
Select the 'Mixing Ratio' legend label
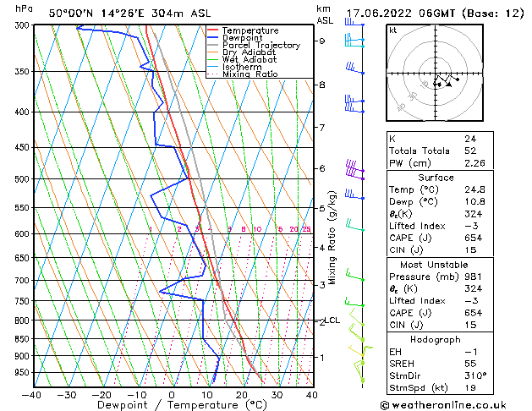tap(250, 74)
